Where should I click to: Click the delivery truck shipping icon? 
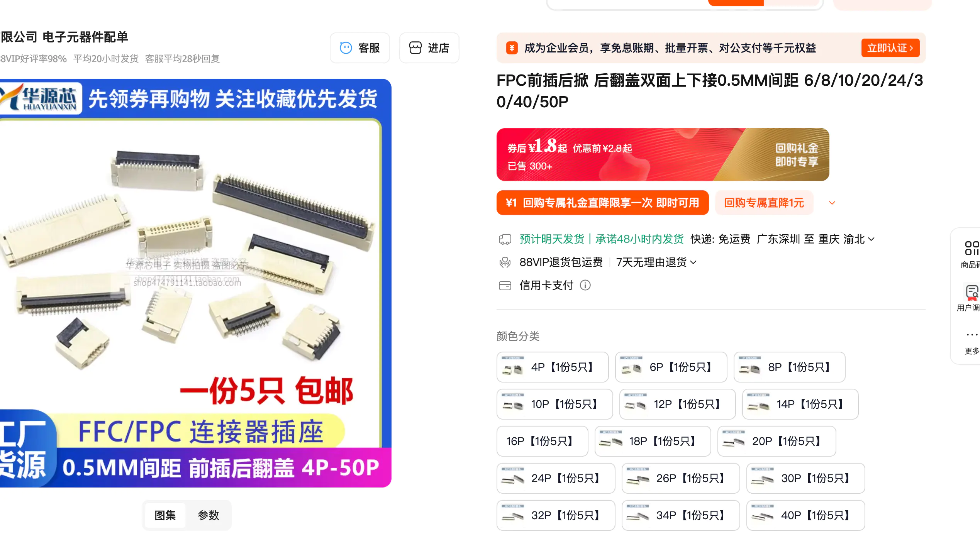(505, 239)
